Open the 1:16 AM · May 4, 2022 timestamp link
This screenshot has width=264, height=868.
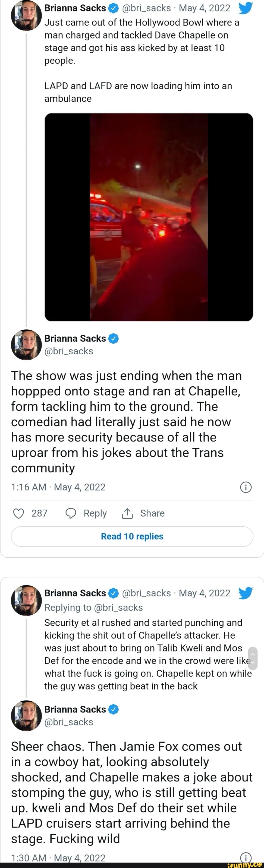[x=58, y=487]
